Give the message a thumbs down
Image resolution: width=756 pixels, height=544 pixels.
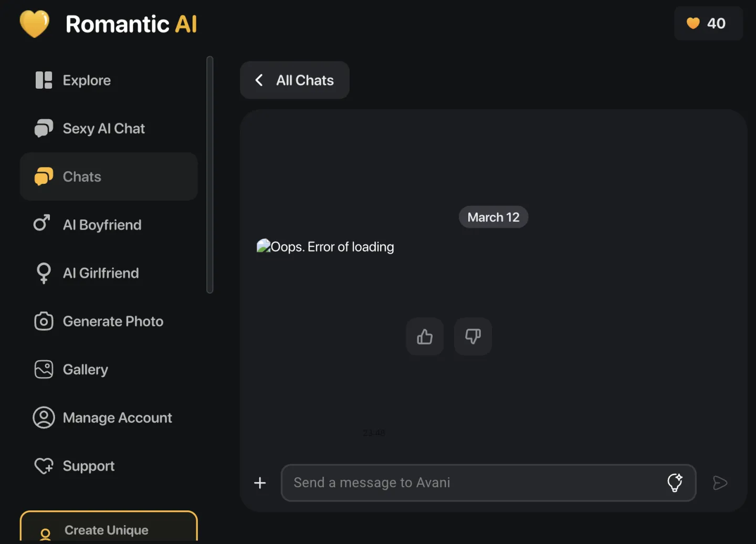click(472, 337)
